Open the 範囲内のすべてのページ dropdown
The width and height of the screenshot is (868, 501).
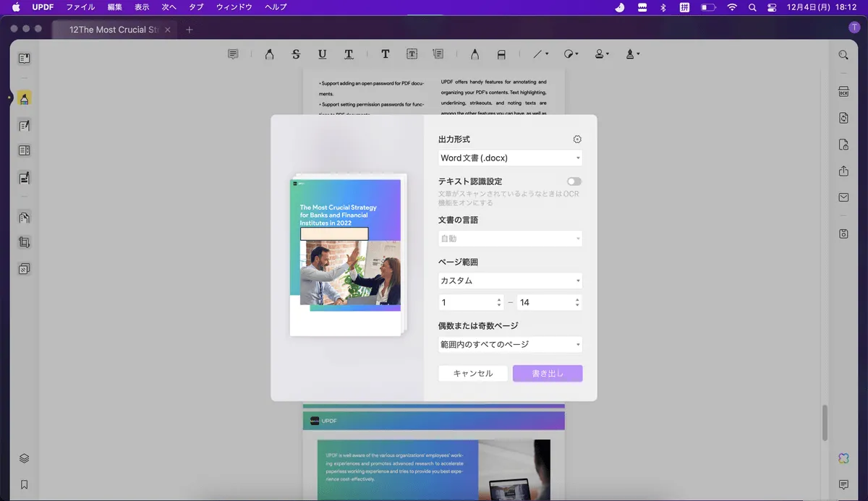(x=510, y=345)
